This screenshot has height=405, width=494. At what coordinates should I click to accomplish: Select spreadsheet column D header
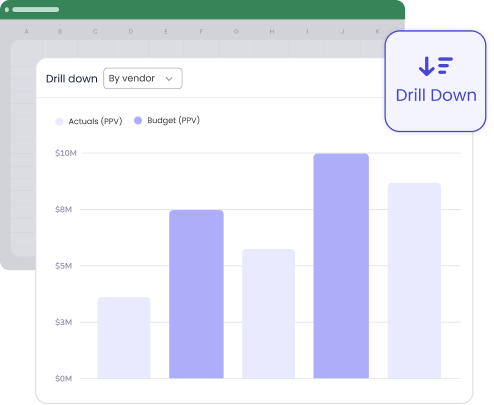131,31
